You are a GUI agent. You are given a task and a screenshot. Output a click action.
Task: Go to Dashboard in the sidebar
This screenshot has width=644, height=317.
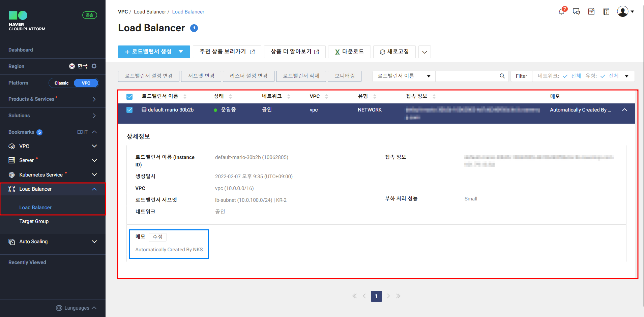(21, 50)
